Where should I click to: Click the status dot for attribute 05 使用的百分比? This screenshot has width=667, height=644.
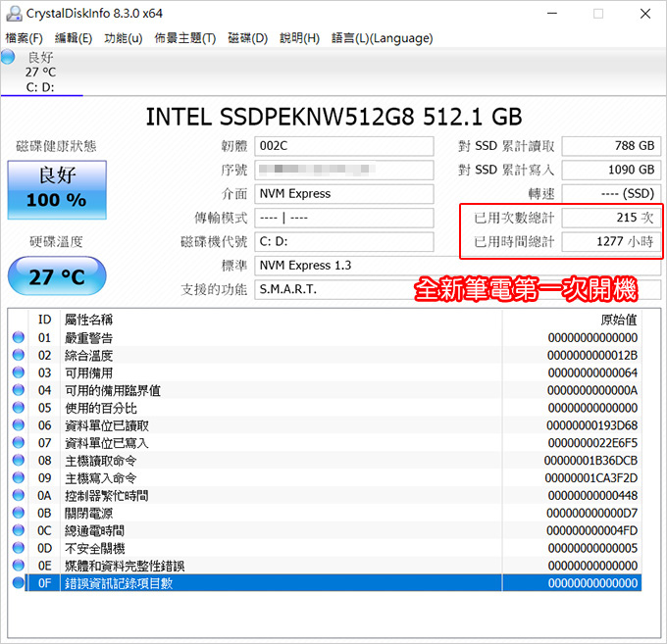(19, 407)
